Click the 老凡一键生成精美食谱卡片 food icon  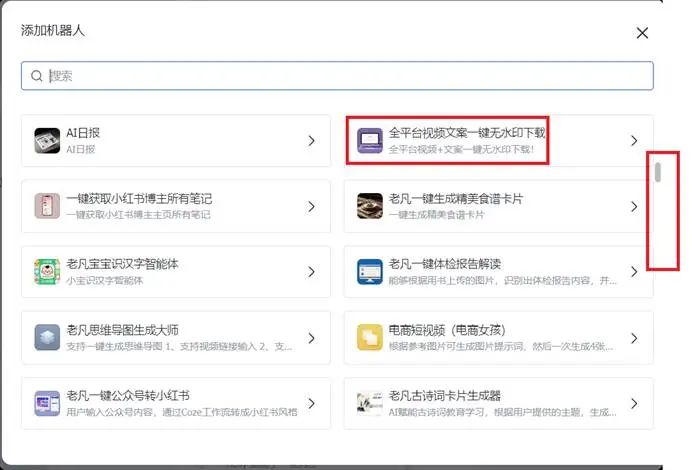click(x=369, y=206)
